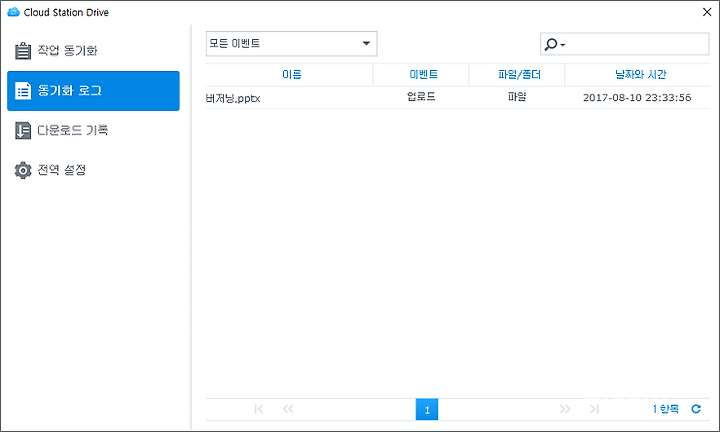
Task: Click the 1 항목 item count
Action: (x=665, y=409)
